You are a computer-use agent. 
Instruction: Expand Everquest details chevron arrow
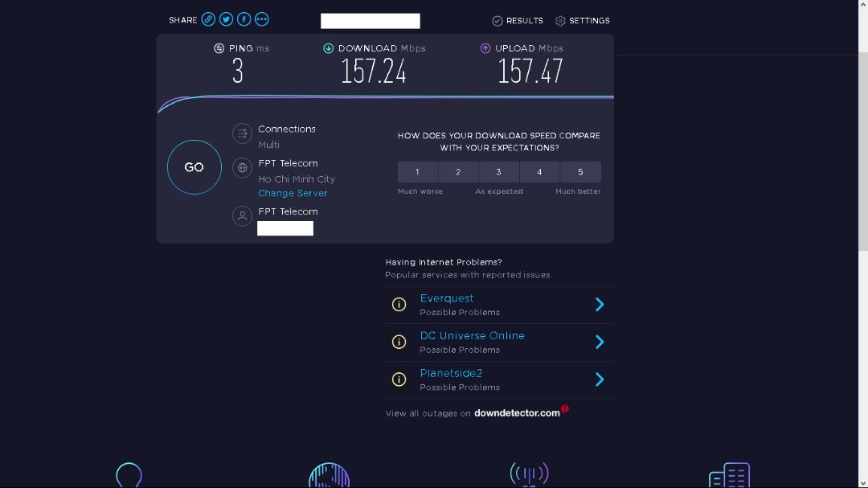600,305
